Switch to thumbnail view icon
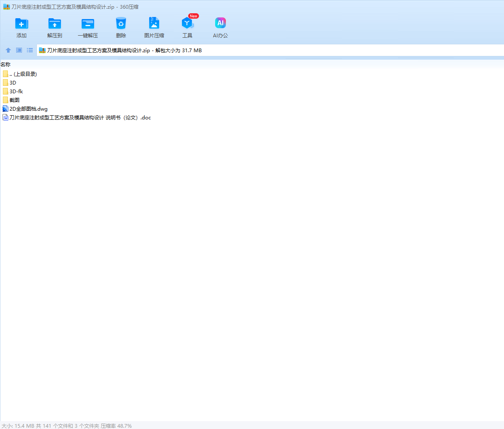This screenshot has height=429, width=504. tap(19, 50)
